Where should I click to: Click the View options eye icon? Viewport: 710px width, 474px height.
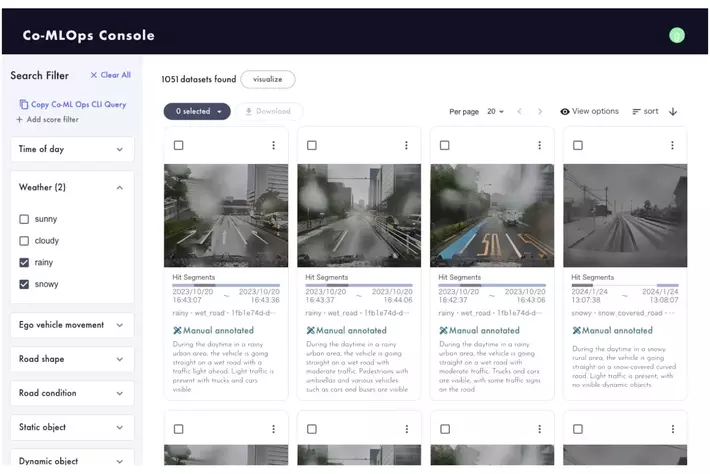point(565,112)
